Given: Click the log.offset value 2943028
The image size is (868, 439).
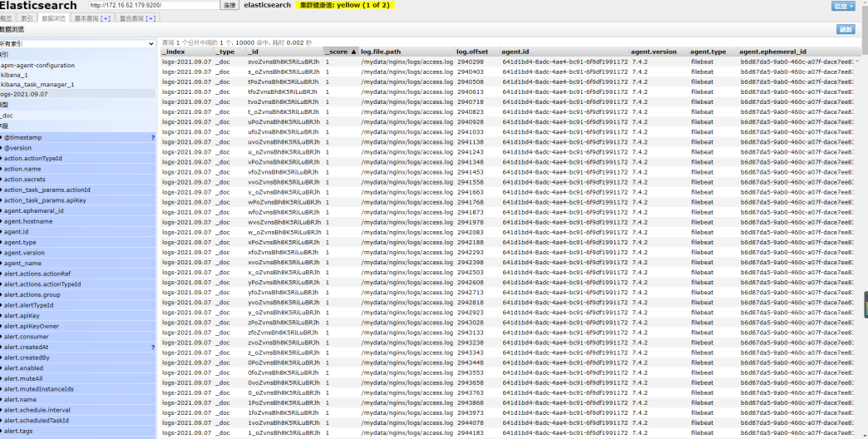Looking at the screenshot, I should coord(470,323).
